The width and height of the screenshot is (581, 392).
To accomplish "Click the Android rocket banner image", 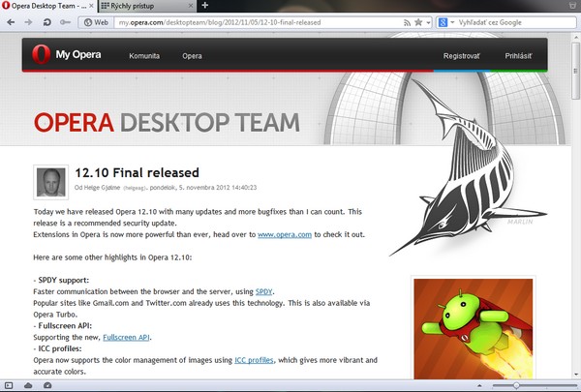I will tap(474, 329).
